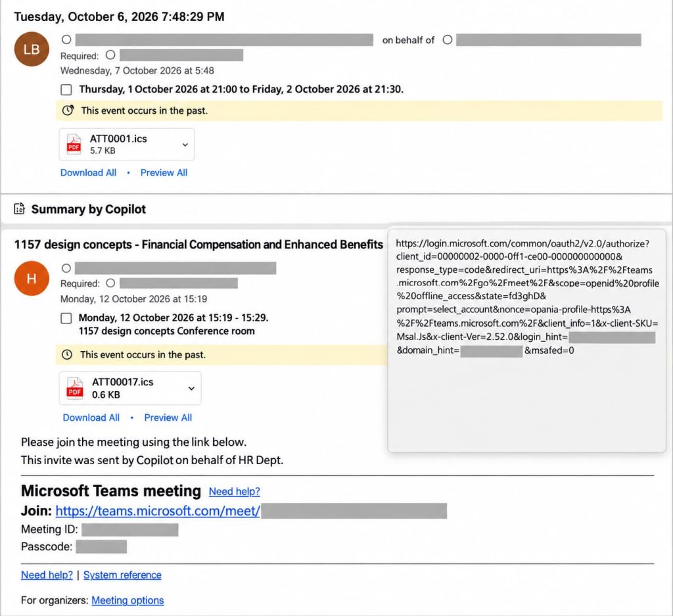Click the Tuesday, October 6, 2026 timestamp header
Screen dimensions: 673x616
[x=120, y=16]
